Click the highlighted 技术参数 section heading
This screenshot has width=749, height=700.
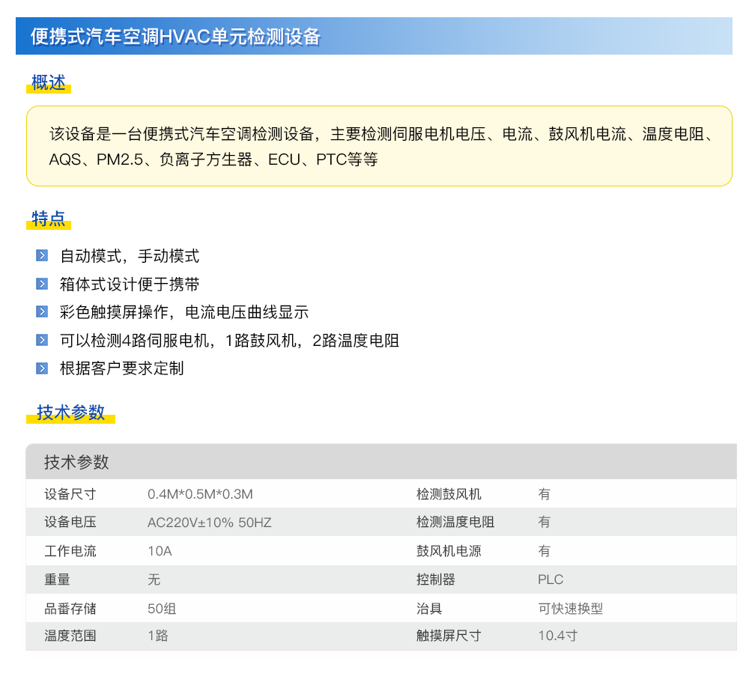[x=71, y=413]
